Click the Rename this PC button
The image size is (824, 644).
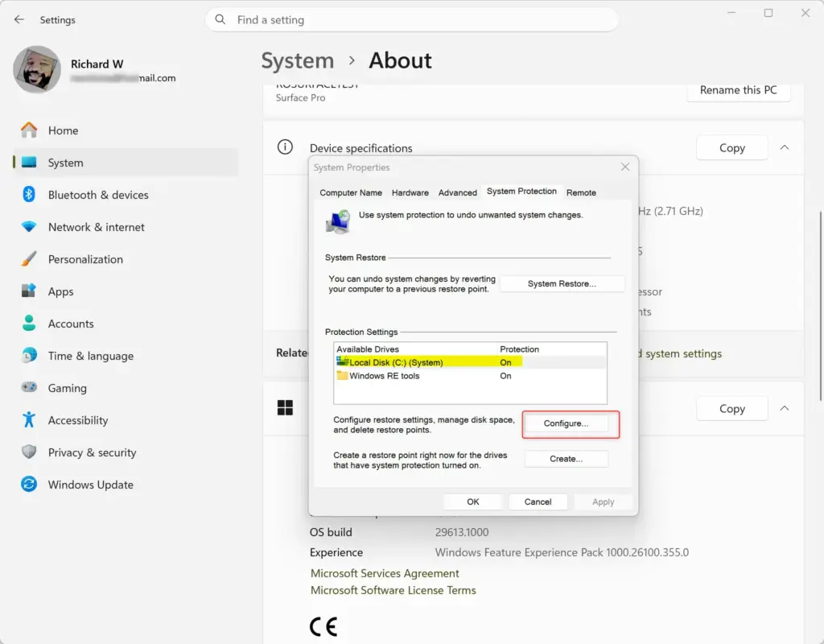click(739, 90)
